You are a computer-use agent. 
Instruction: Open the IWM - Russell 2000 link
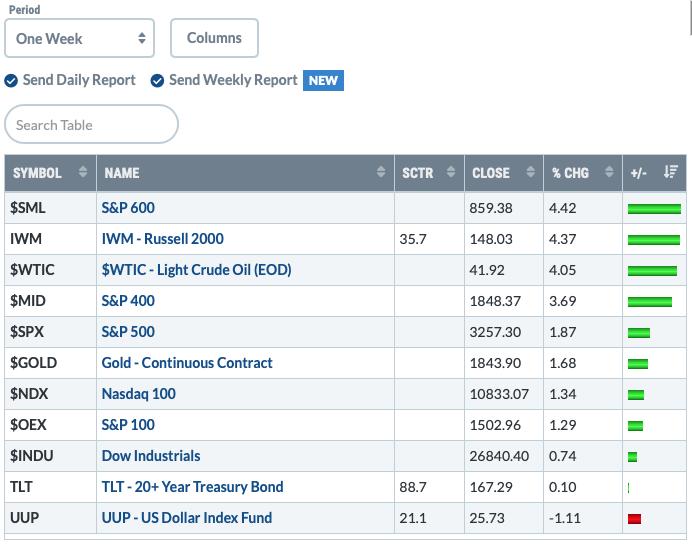(x=162, y=239)
